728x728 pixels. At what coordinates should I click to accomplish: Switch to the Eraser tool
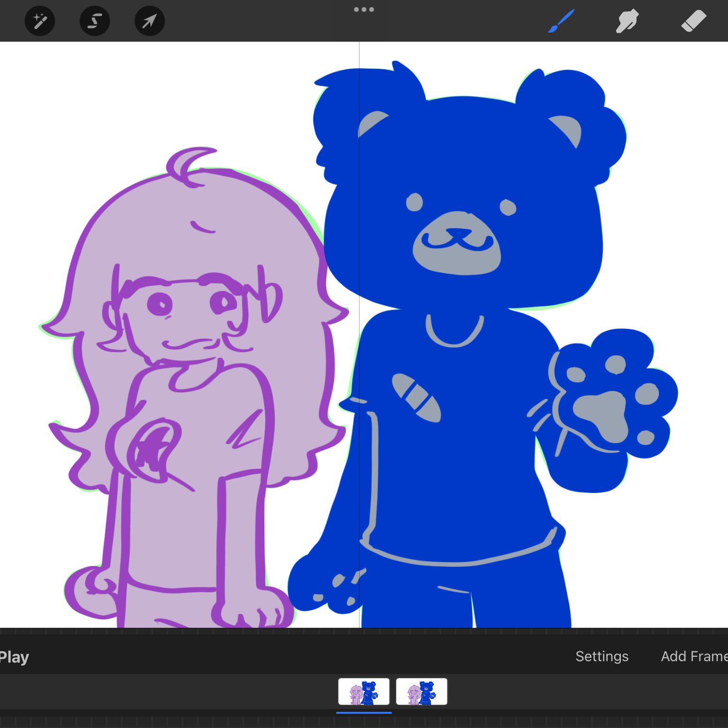[693, 21]
